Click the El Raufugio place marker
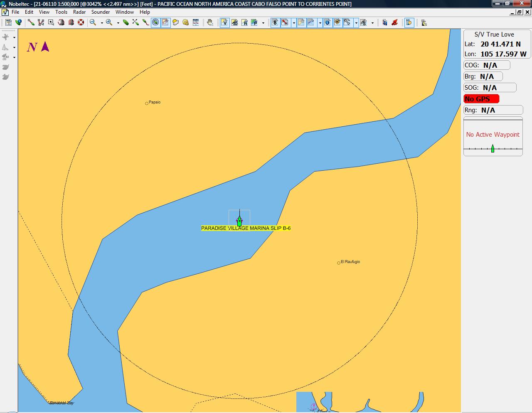 [x=339, y=263]
